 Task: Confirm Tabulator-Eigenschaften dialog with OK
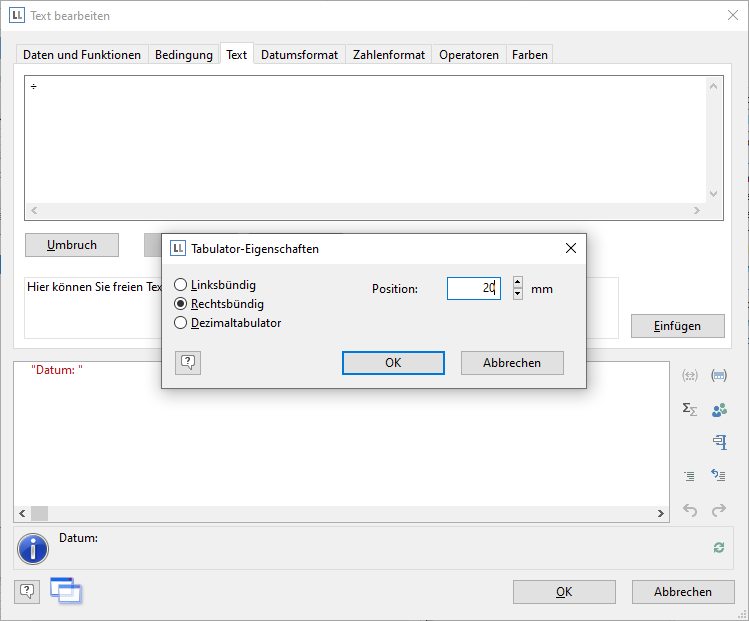pos(393,363)
